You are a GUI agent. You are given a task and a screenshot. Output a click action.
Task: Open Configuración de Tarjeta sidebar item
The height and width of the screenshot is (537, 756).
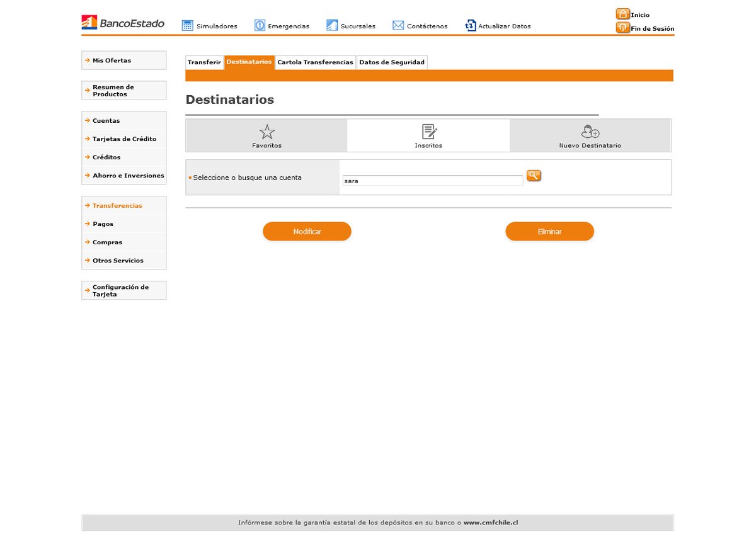point(124,290)
